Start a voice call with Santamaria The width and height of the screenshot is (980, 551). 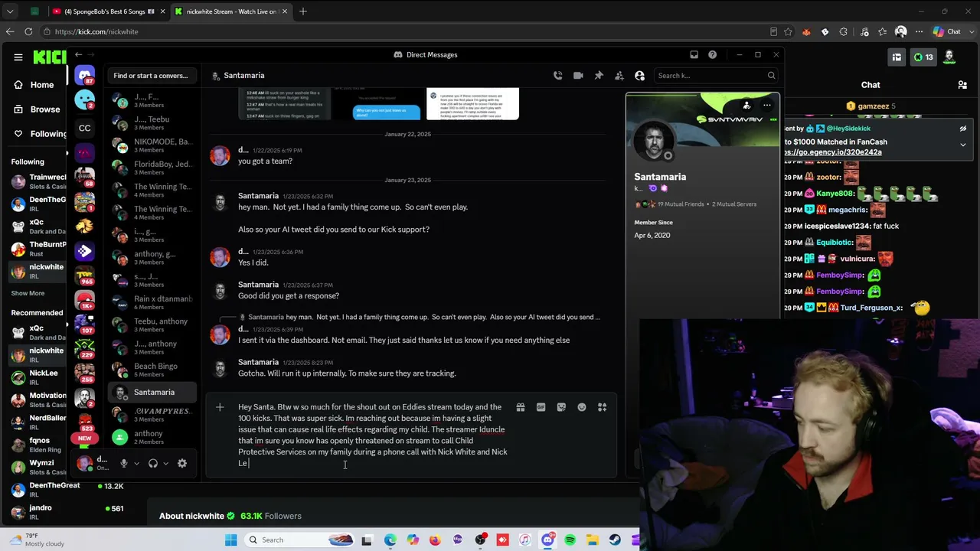coord(557,76)
